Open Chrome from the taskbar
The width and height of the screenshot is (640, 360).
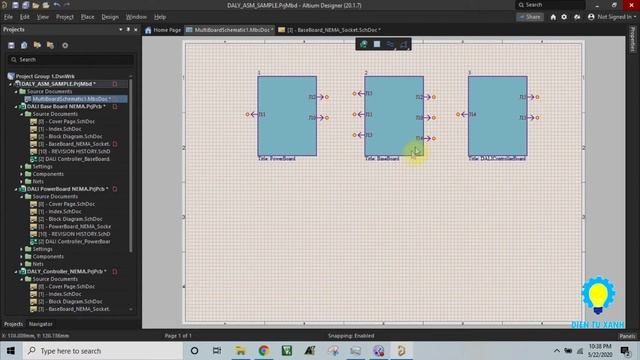click(x=264, y=351)
